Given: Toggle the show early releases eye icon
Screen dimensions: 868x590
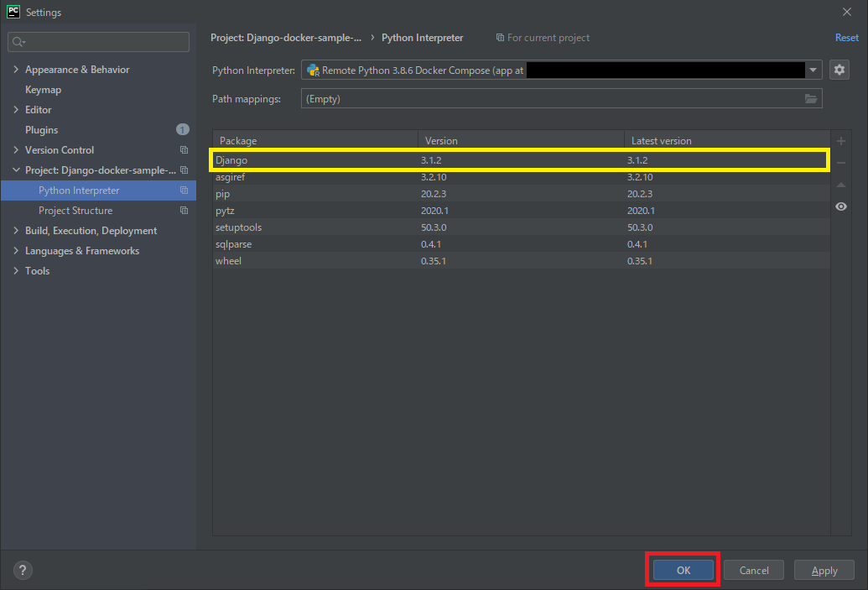Looking at the screenshot, I should pyautogui.click(x=841, y=206).
